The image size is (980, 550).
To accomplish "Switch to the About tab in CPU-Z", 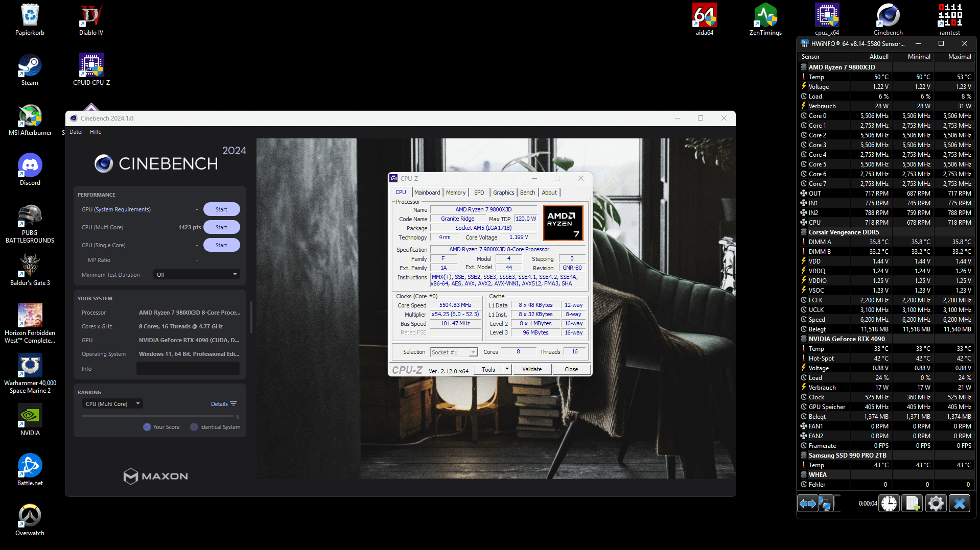I will [549, 193].
